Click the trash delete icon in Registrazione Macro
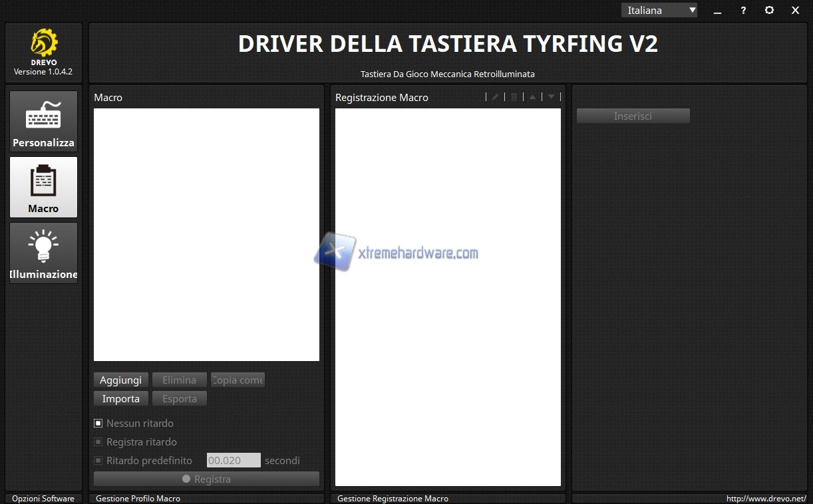 point(514,97)
